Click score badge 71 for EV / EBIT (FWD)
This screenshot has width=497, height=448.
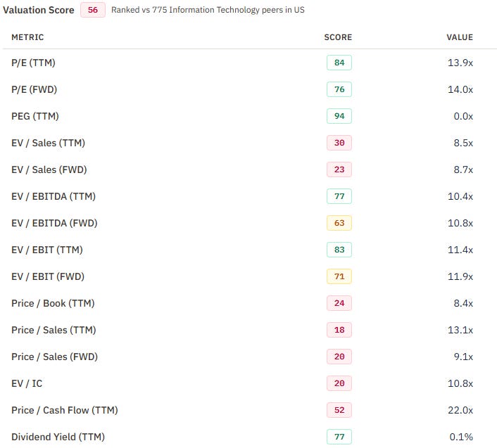tap(339, 276)
